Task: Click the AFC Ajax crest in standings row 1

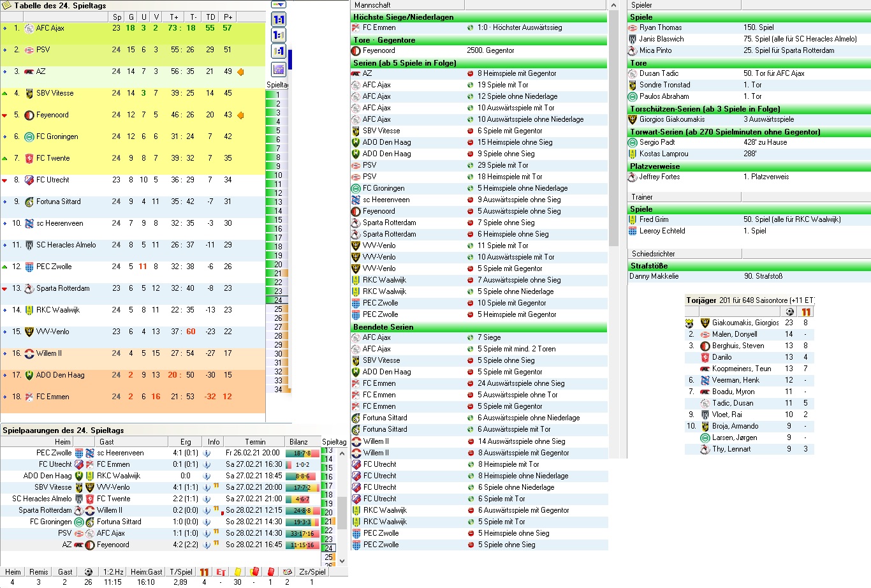Action: 29,29
